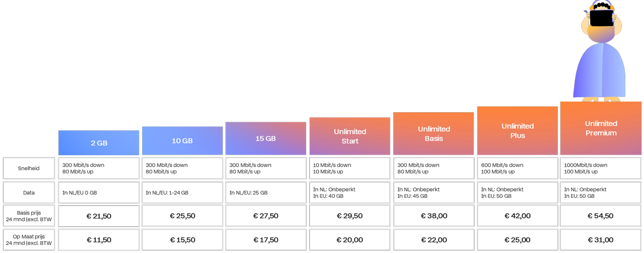Click the € 31,00 Premium Op Maat price
The image size is (644, 253).
click(600, 240)
